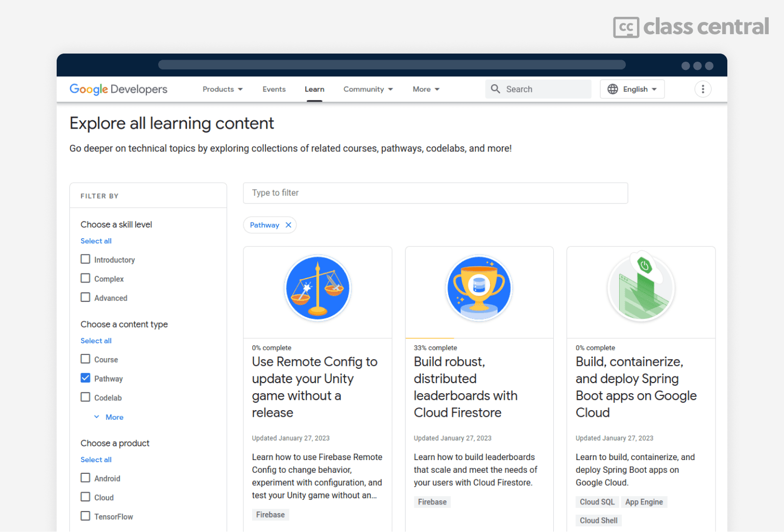Tick the Codelab checkbox
This screenshot has width=784, height=532.
point(85,397)
